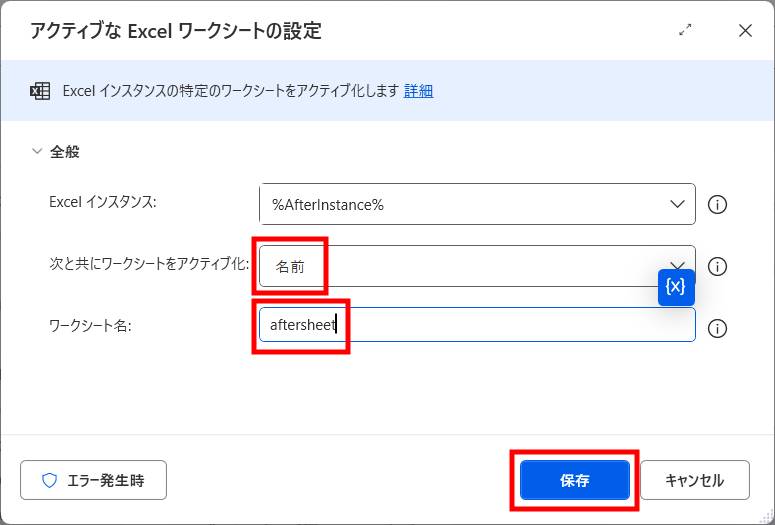Viewport: 775px width, 525px height.
Task: Click the Excel インスタンス: label text
Action: coord(102,202)
